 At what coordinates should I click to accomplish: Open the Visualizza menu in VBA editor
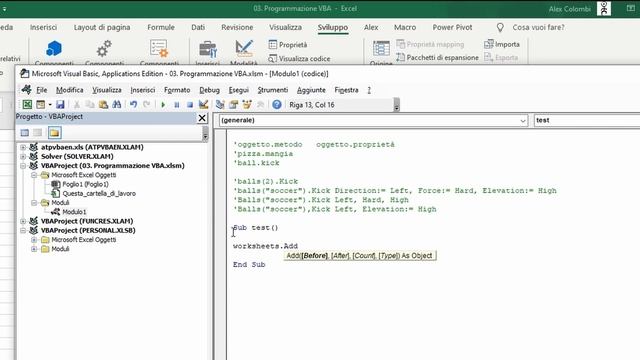click(107, 90)
